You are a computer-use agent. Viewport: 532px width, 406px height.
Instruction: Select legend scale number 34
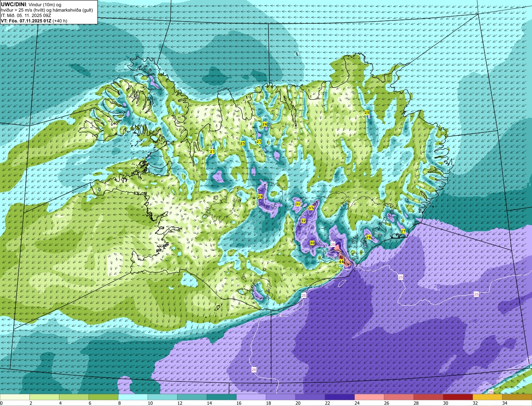(x=505, y=403)
